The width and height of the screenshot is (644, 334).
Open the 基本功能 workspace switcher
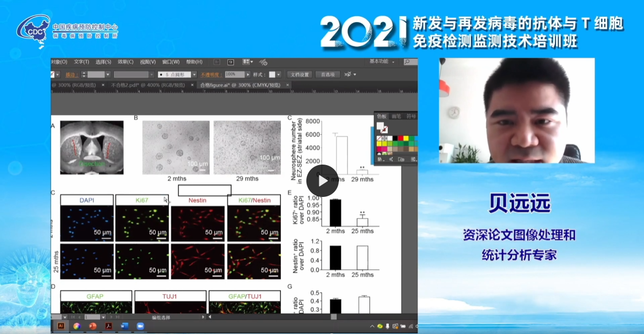(382, 62)
